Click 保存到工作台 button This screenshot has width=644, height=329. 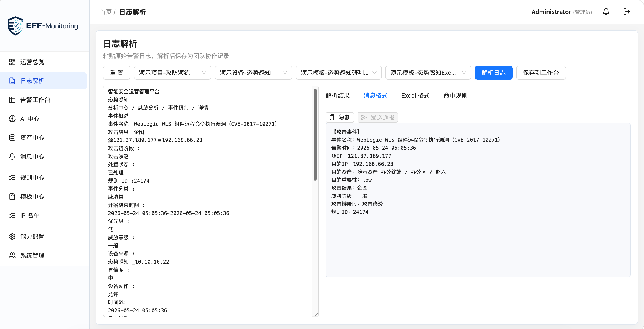click(x=541, y=73)
